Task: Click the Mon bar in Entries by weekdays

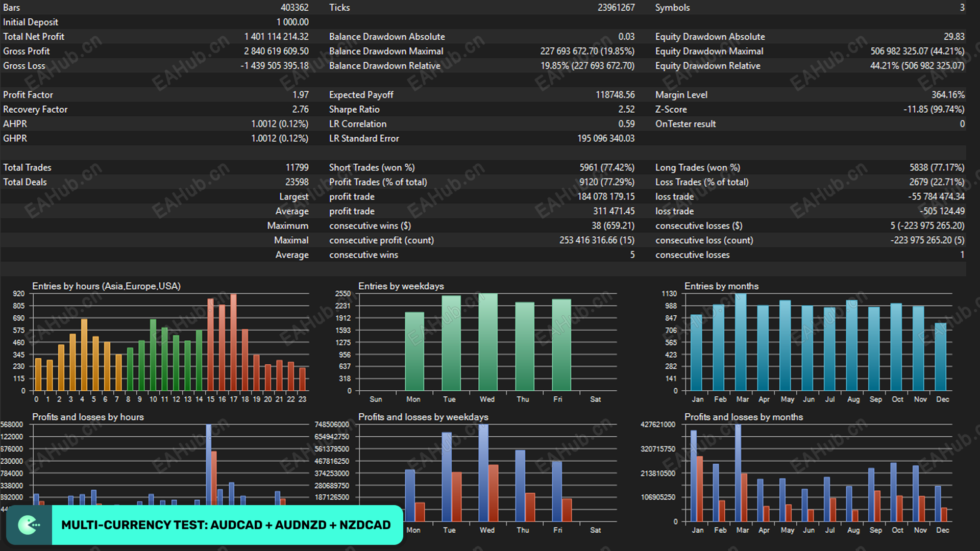Action: [414, 352]
